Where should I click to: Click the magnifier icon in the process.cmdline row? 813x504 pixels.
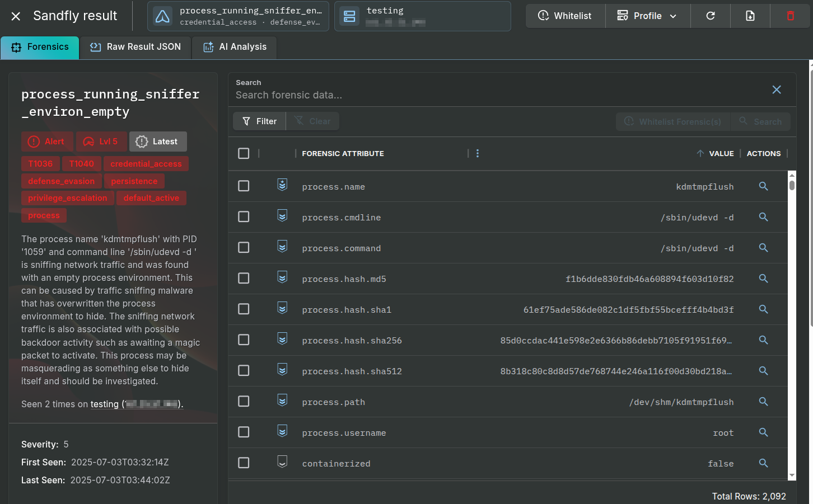coord(763,217)
